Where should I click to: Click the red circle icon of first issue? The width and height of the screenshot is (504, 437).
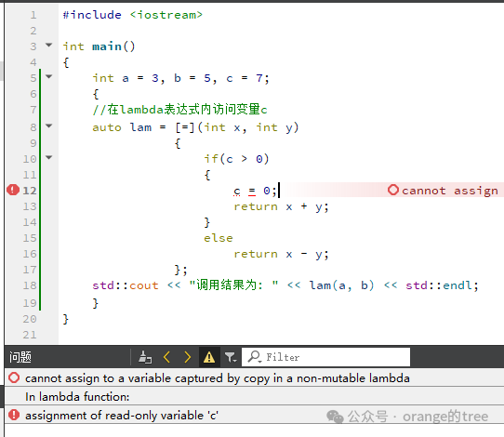click(x=14, y=377)
